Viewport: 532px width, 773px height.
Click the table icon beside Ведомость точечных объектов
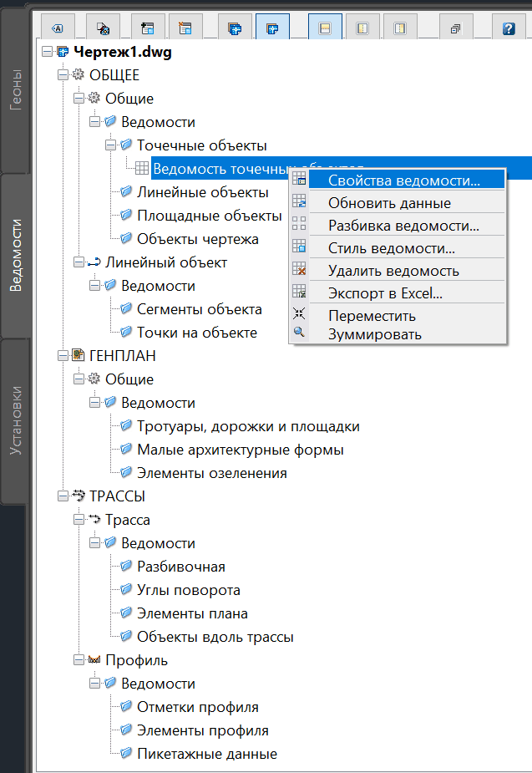point(142,168)
